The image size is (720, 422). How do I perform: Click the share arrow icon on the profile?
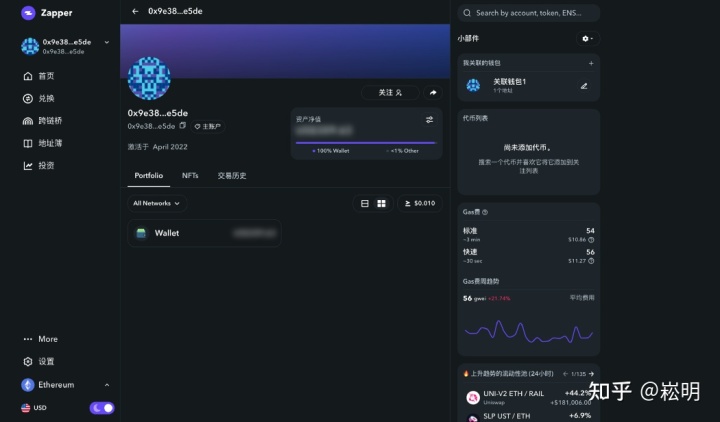tap(433, 92)
